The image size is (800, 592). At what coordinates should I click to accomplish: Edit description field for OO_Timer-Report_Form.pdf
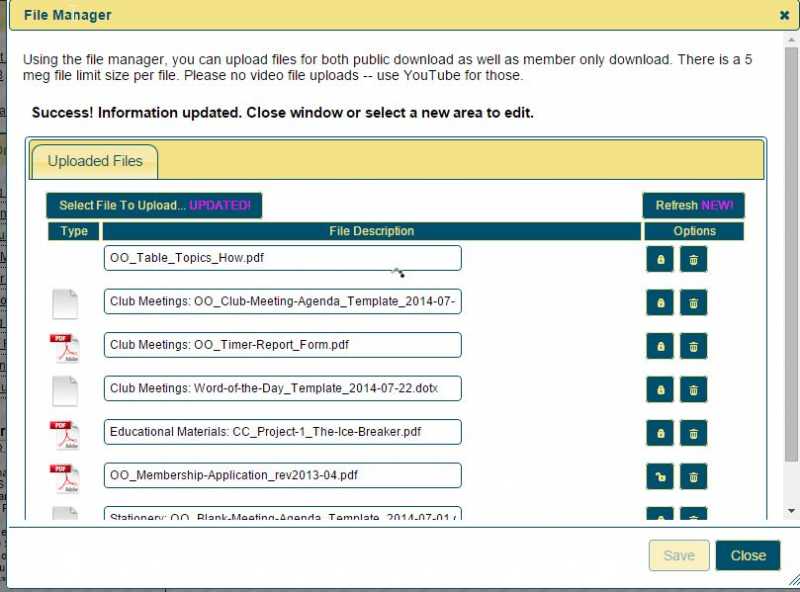(x=283, y=345)
